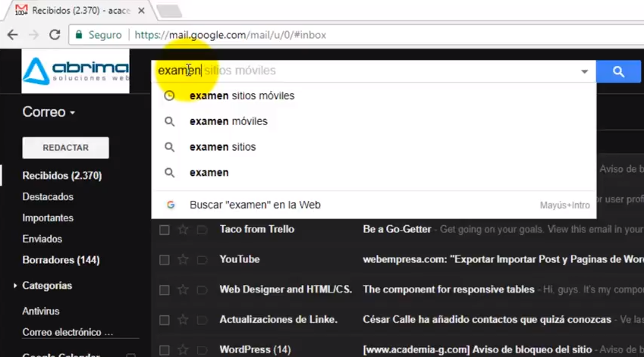Open the Categorías label

47,286
